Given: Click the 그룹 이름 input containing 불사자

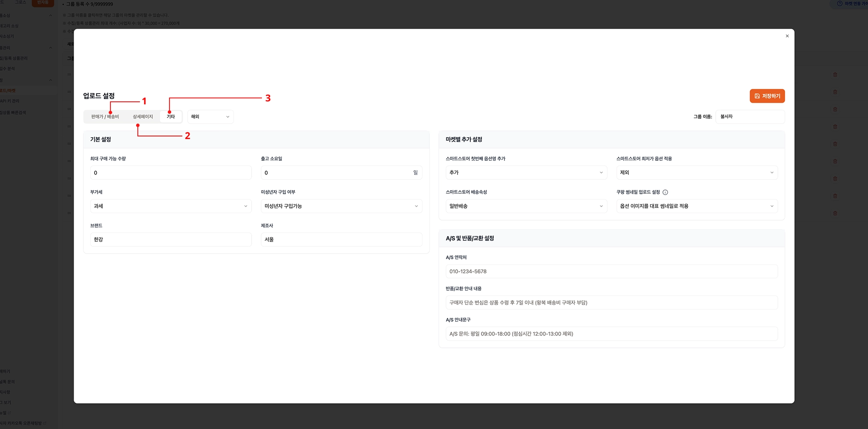Looking at the screenshot, I should pyautogui.click(x=750, y=117).
